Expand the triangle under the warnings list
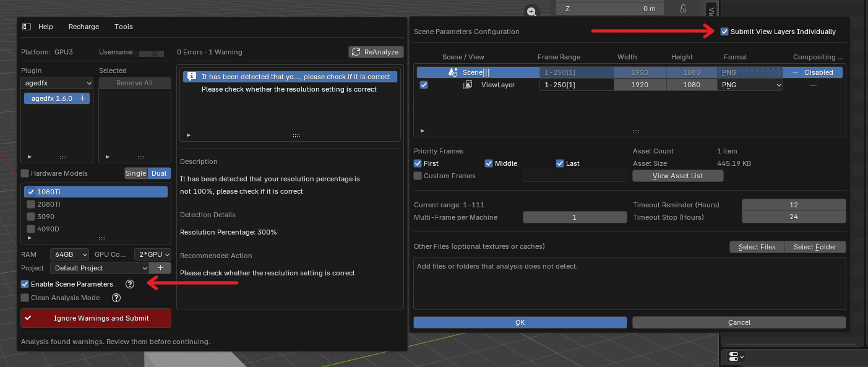The width and height of the screenshot is (868, 367). point(189,135)
